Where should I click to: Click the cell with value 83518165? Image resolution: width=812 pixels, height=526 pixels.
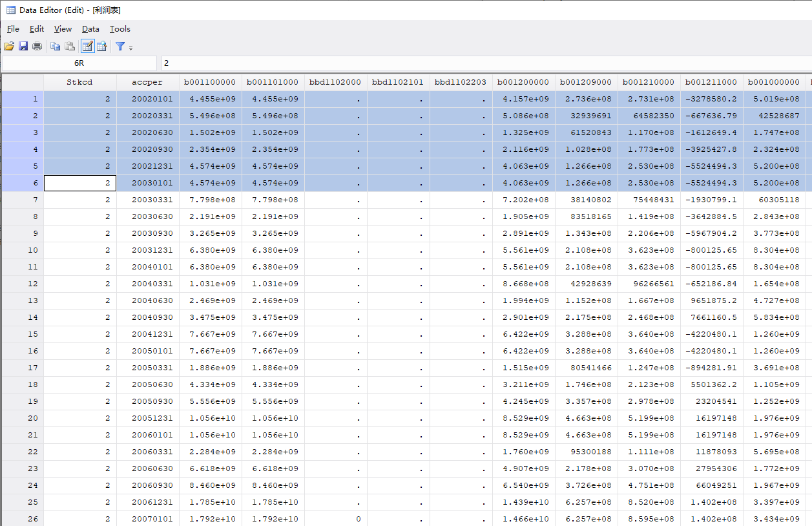point(586,216)
